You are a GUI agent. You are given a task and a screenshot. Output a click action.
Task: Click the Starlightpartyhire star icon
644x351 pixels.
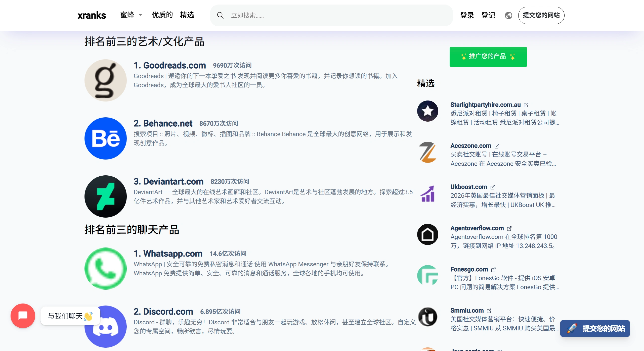coord(428,111)
